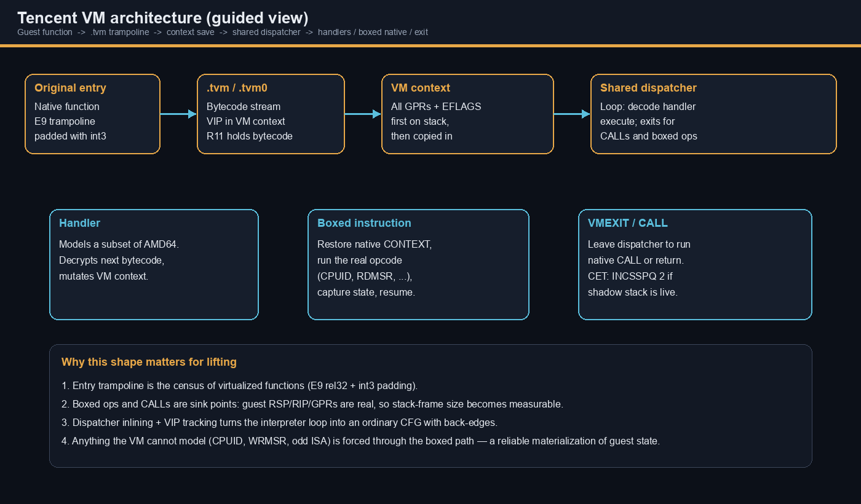Select 'Why this shape matters for lifting' heading

tap(149, 362)
